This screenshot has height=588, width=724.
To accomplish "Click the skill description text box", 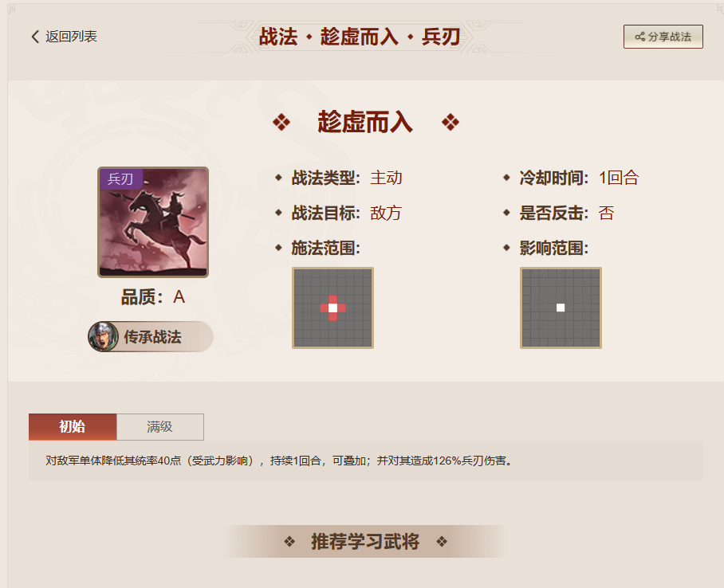I will coord(366,461).
